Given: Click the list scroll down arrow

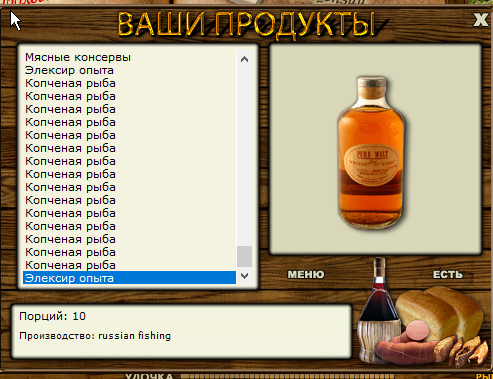Looking at the screenshot, I should (x=244, y=276).
